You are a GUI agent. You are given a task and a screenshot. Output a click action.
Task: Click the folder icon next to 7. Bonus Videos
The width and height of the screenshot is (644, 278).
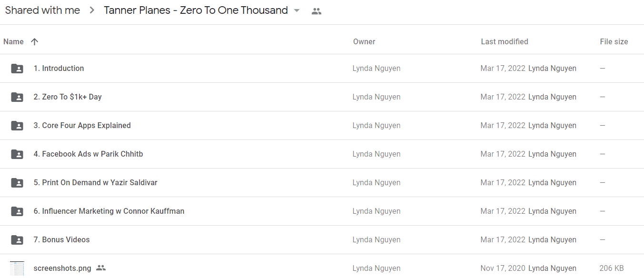coord(17,240)
